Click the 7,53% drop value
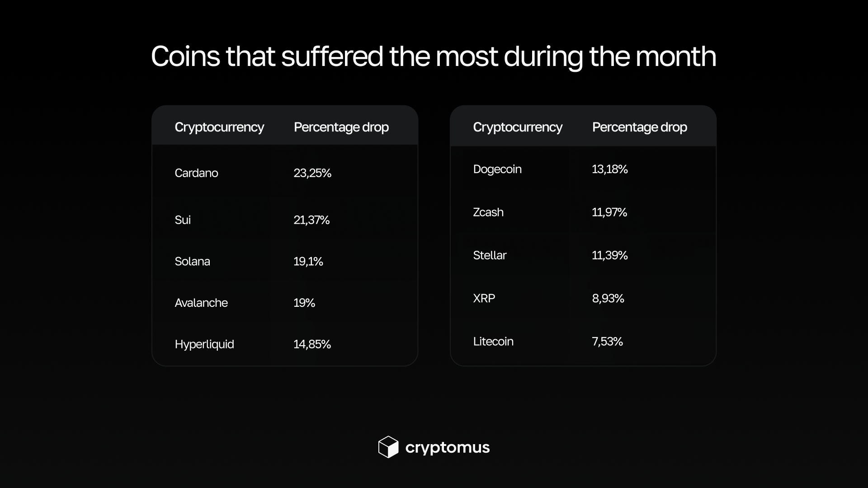This screenshot has width=868, height=488. coord(607,342)
